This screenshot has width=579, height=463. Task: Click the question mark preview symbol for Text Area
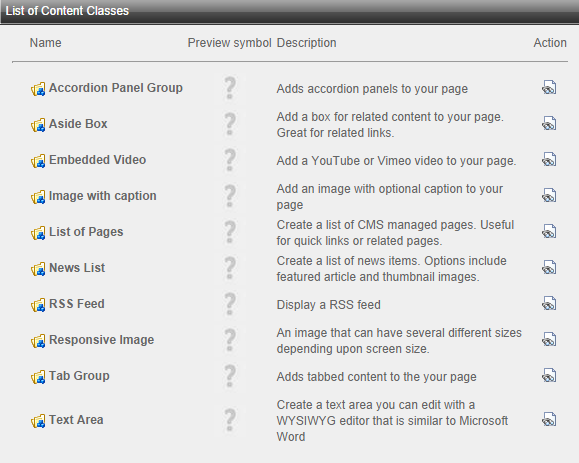(230, 420)
